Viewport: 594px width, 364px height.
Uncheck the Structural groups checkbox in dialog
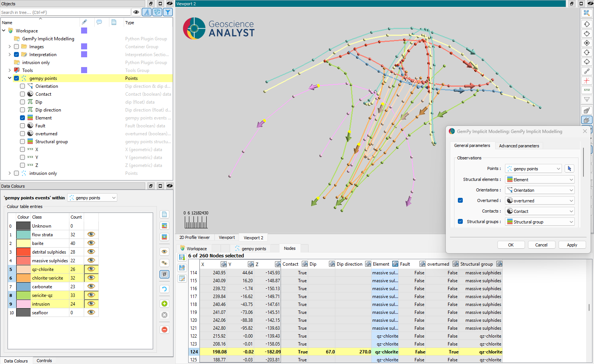(460, 222)
